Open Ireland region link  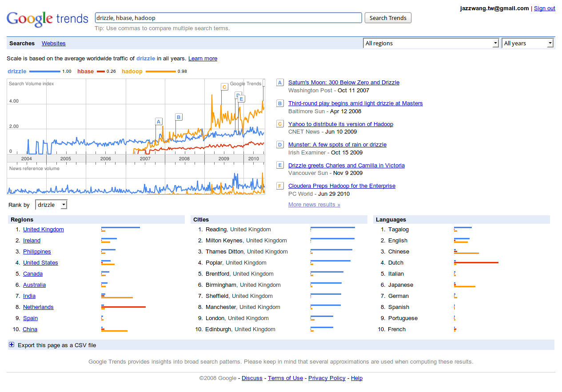click(x=32, y=241)
